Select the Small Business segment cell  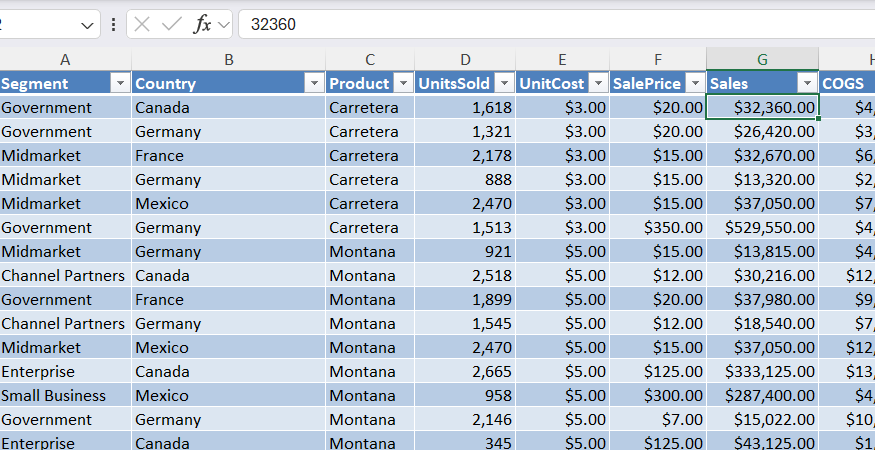pos(65,395)
